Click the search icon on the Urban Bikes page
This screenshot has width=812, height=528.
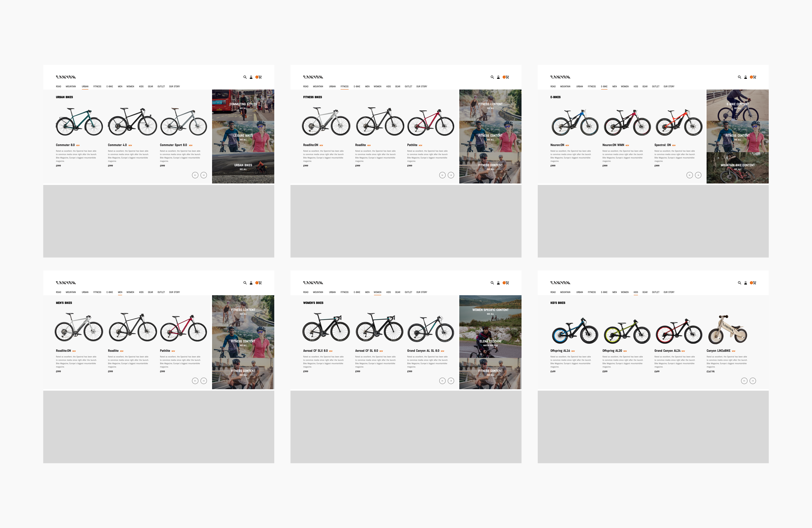click(245, 77)
